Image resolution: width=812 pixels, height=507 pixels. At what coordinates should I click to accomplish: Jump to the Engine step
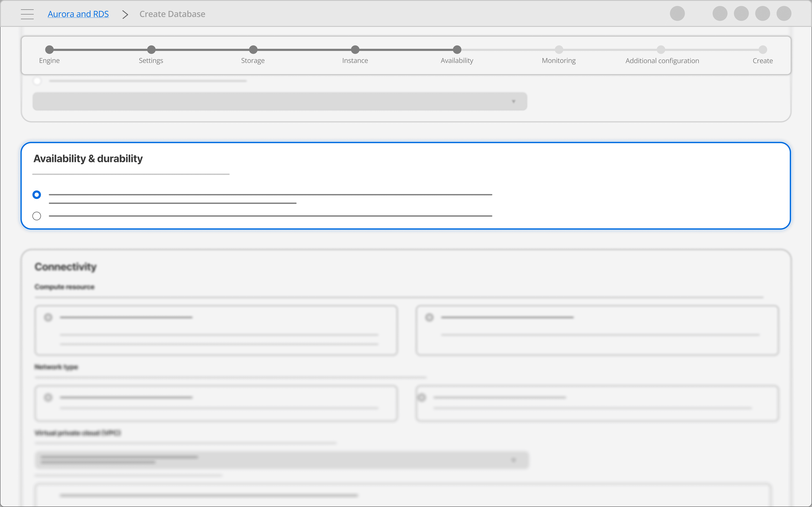(49, 50)
